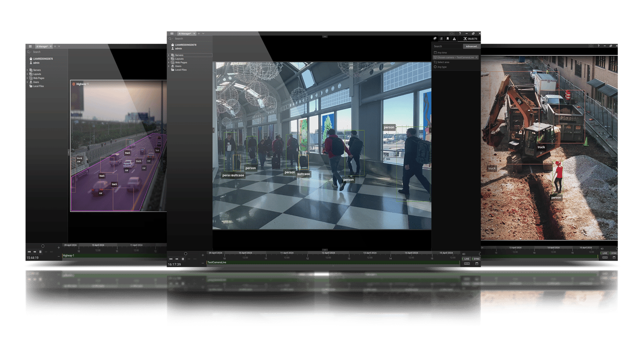Click the Advanced... button
This screenshot has height=350, width=644.
(x=471, y=46)
